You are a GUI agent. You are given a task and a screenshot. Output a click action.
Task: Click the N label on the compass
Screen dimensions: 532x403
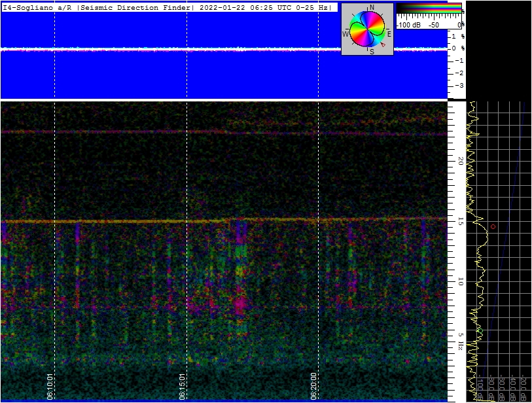pyautogui.click(x=372, y=8)
